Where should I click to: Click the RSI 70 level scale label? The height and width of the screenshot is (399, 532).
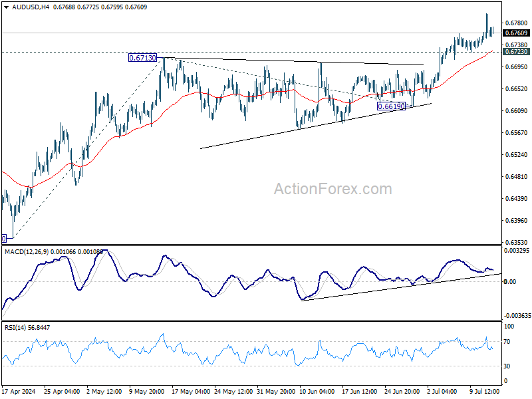coord(507,342)
